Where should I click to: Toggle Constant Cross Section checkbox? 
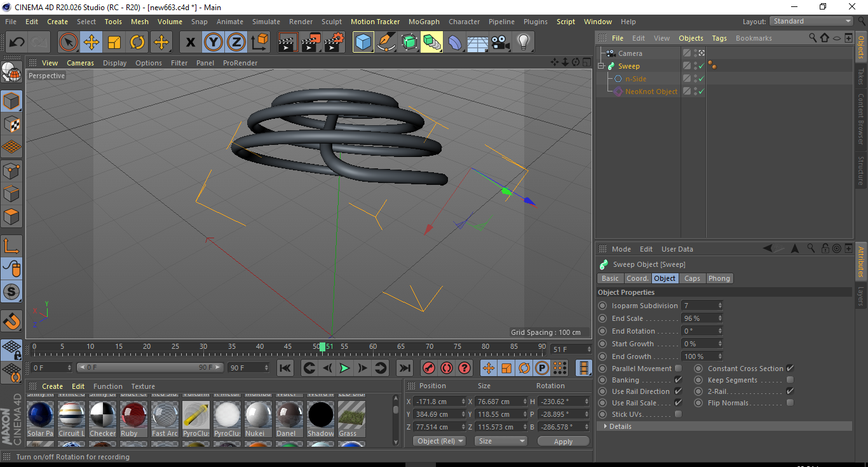pos(790,369)
